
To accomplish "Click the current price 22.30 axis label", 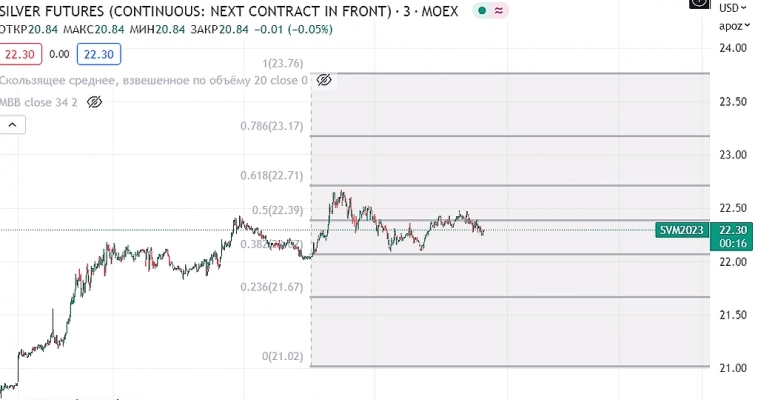I will pos(735,230).
